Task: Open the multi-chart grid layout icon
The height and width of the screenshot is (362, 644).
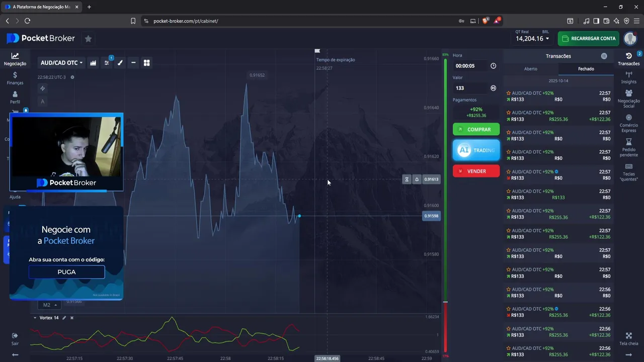Action: (147, 63)
